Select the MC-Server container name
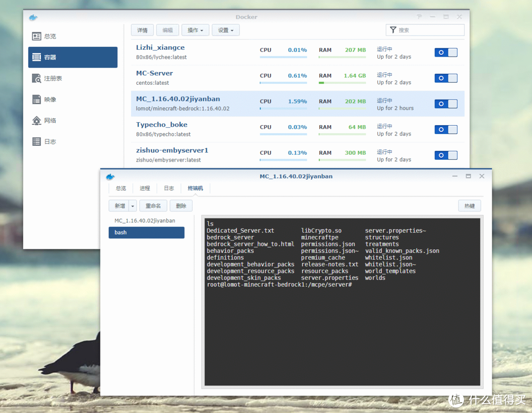This screenshot has height=413, width=532. click(x=154, y=73)
